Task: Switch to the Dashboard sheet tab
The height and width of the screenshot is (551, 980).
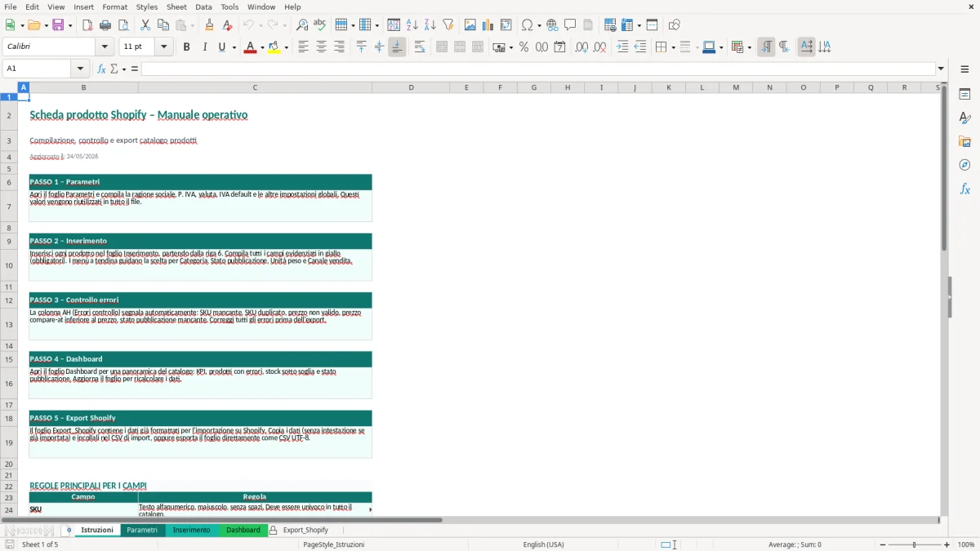Action: [x=243, y=530]
